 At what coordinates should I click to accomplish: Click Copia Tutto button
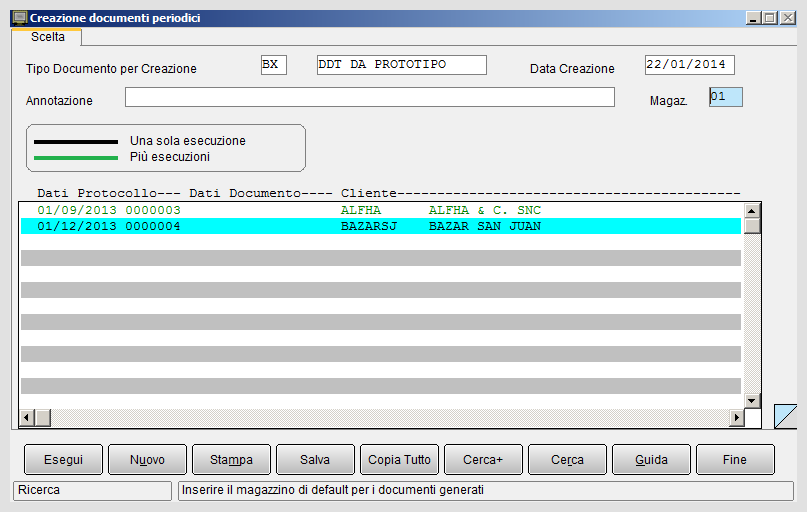[x=399, y=460]
